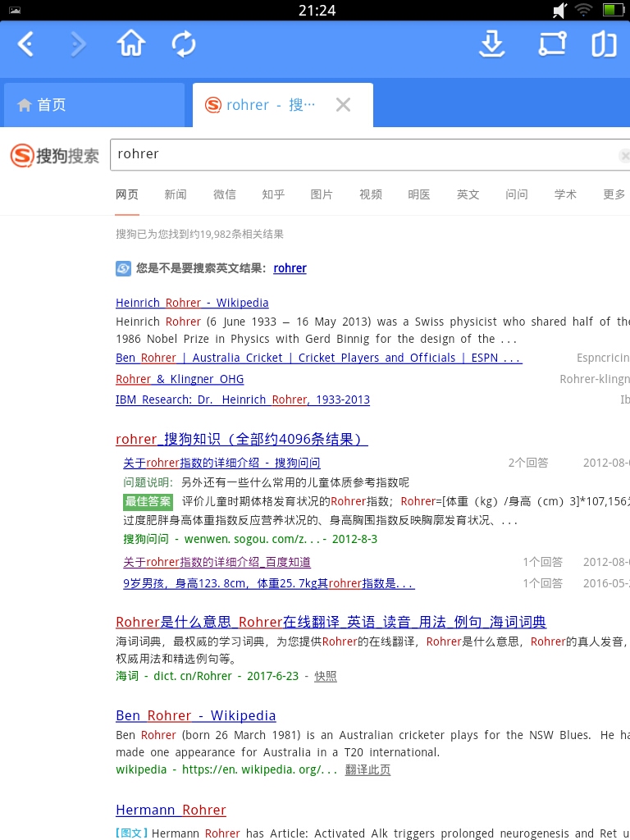Click 翻译此页 translate page link
The height and width of the screenshot is (840, 630).
pyautogui.click(x=367, y=769)
